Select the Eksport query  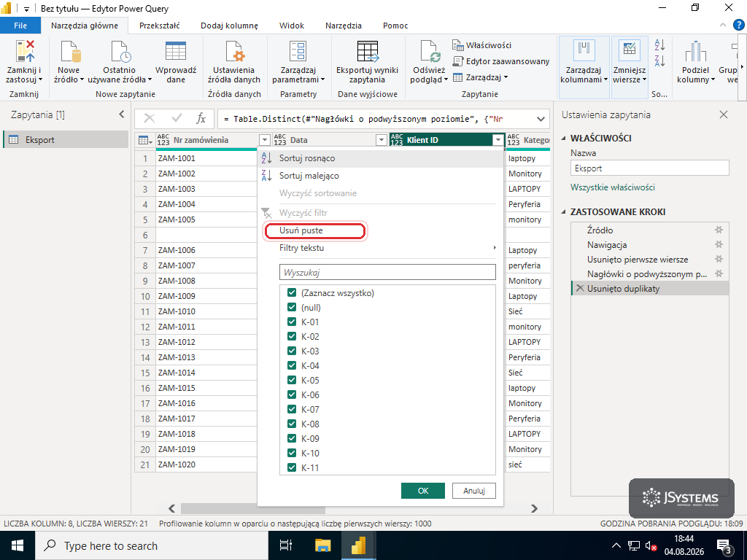coord(66,139)
